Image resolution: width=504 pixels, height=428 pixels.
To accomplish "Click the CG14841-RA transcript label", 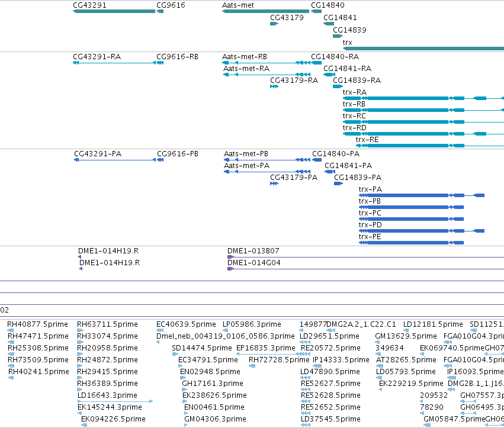I will (347, 69).
